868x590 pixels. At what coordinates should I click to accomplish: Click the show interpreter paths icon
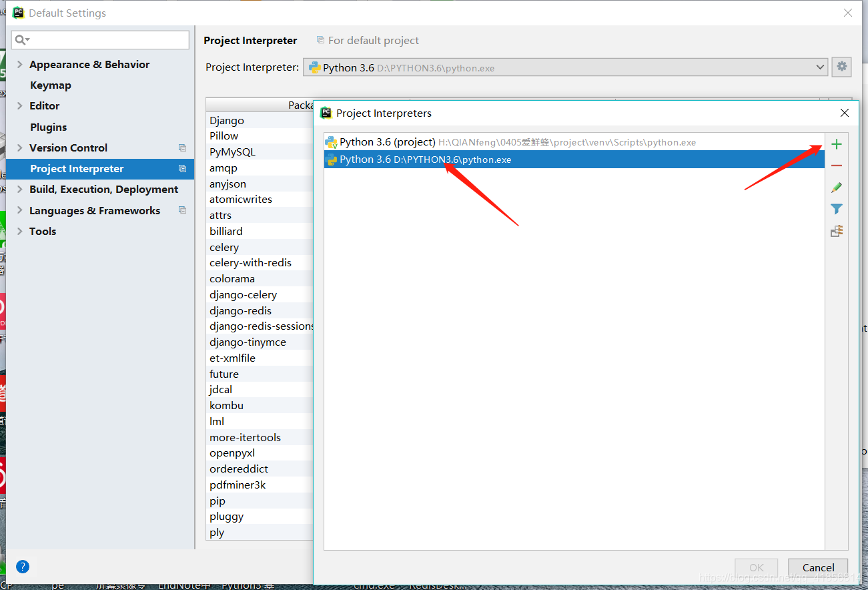click(x=837, y=231)
